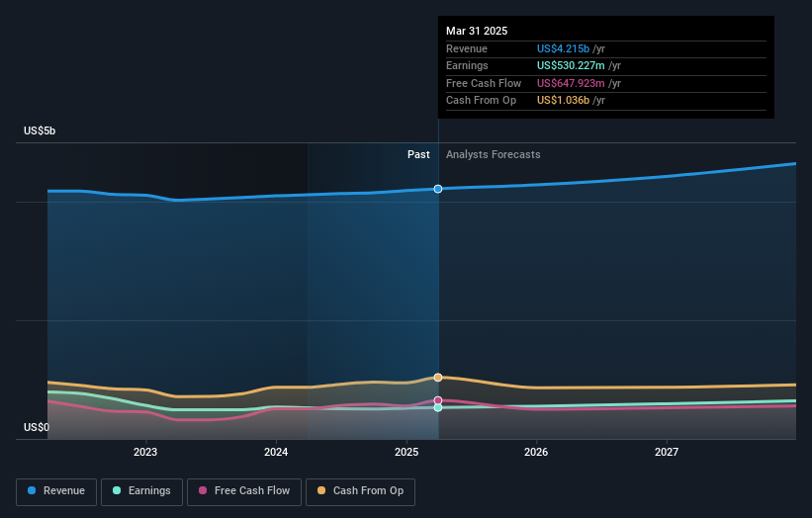Click the pink Free Cash Flow marker
Image resolution: width=812 pixels, height=518 pixels.
tap(438, 400)
